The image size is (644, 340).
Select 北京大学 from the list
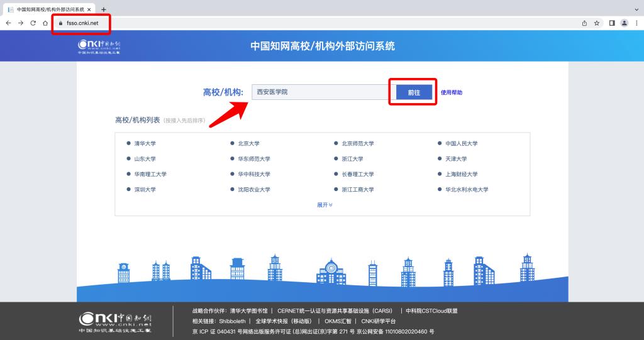click(x=249, y=143)
